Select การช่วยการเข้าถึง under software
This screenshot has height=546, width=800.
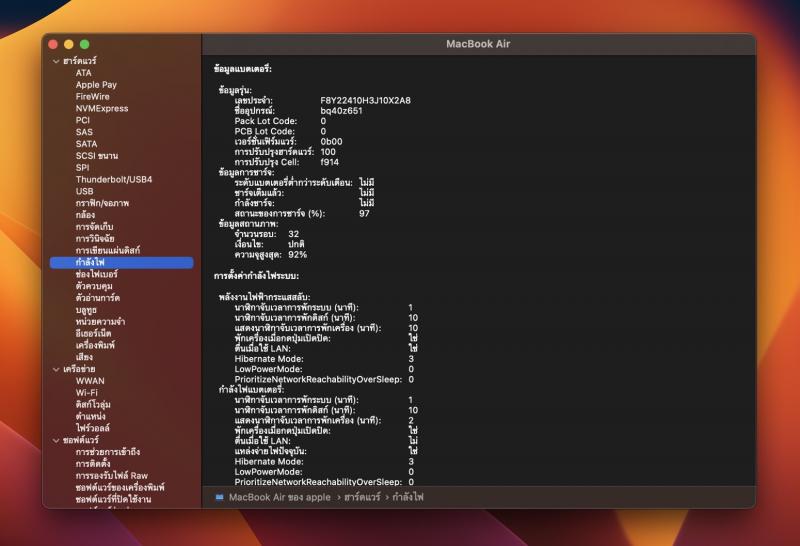[x=108, y=452]
